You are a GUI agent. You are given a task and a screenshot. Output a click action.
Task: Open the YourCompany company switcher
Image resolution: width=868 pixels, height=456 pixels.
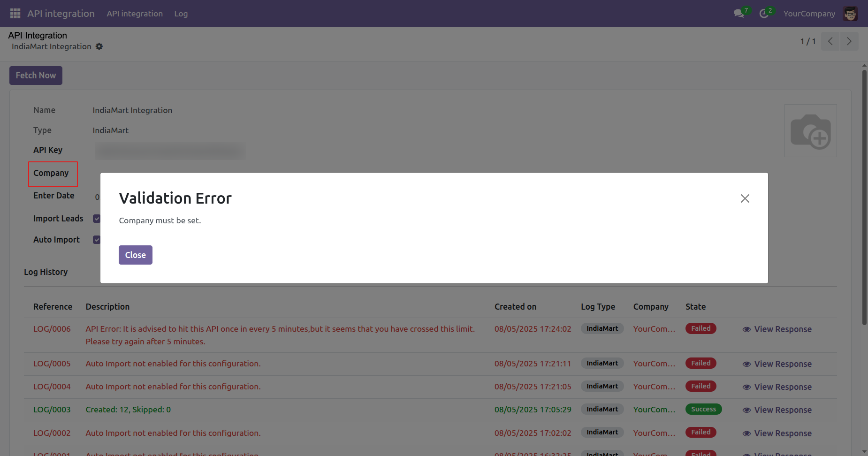tap(809, 14)
